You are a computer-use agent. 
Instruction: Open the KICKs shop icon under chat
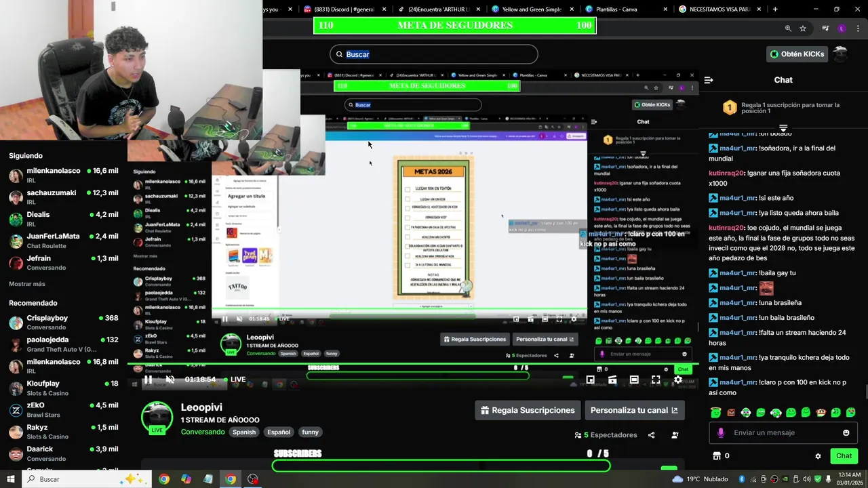(x=716, y=456)
